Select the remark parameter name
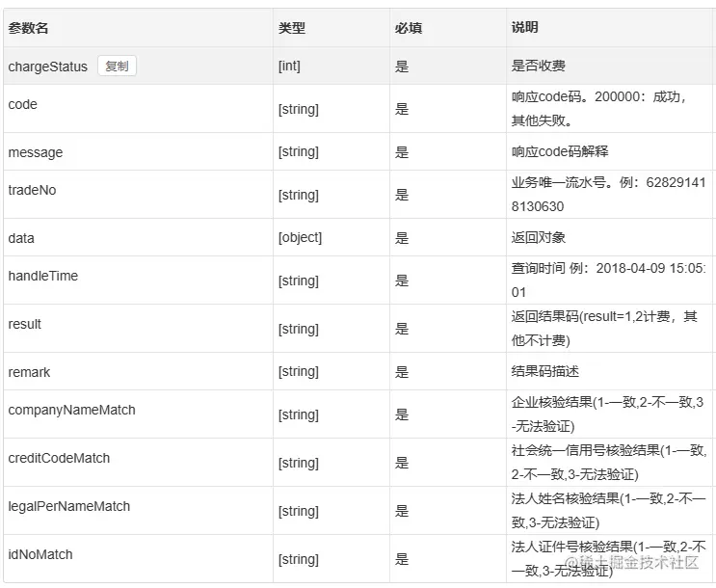The width and height of the screenshot is (716, 588). coord(29,372)
